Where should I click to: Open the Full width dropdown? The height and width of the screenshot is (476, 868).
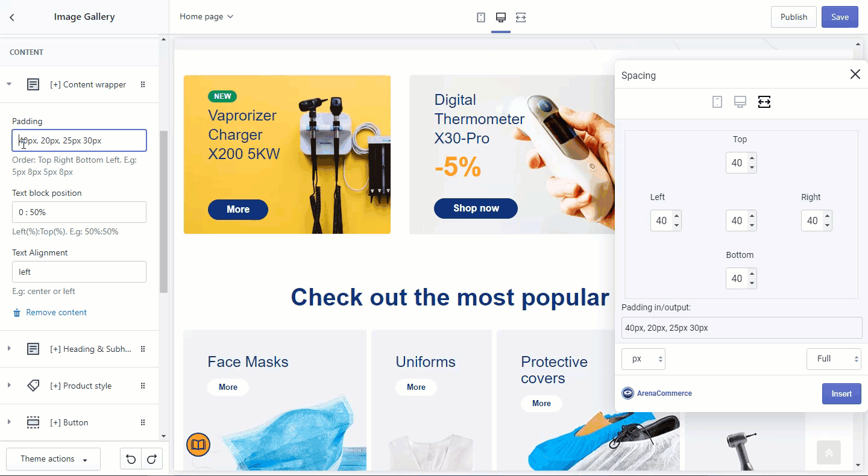(x=834, y=359)
